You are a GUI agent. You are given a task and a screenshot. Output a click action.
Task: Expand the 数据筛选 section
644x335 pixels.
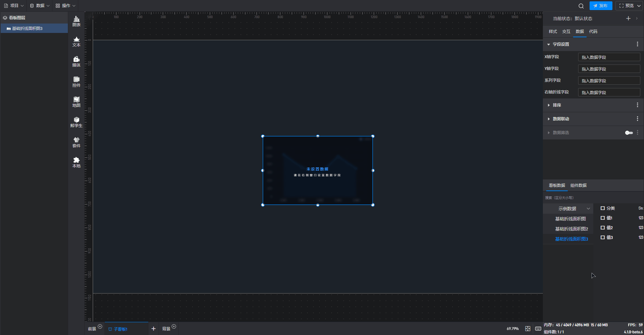(x=549, y=133)
